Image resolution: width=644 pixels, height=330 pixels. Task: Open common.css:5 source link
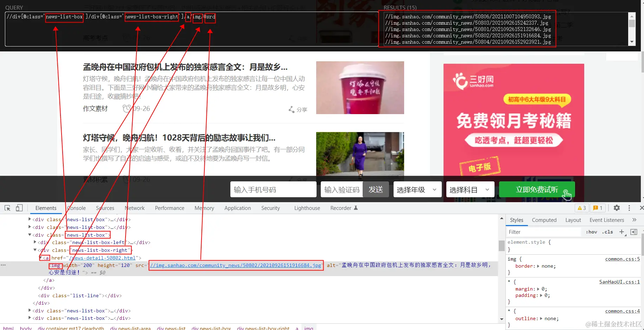click(623, 259)
